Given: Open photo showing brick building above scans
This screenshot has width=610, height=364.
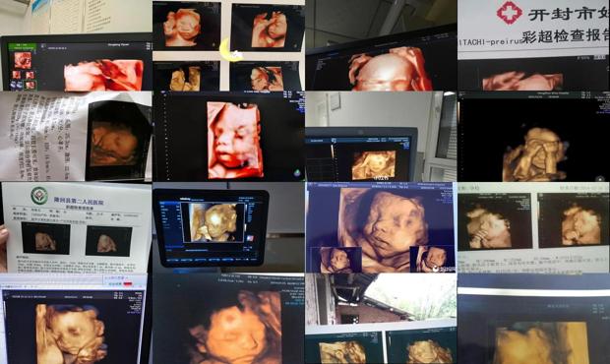Looking at the screenshot, I should [381, 319].
